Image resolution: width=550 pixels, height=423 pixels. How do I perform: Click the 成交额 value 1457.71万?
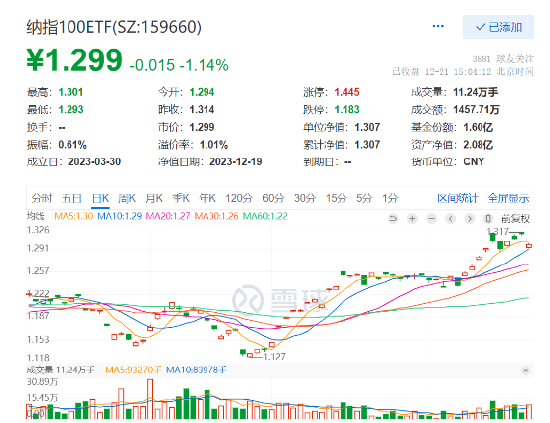click(x=476, y=109)
